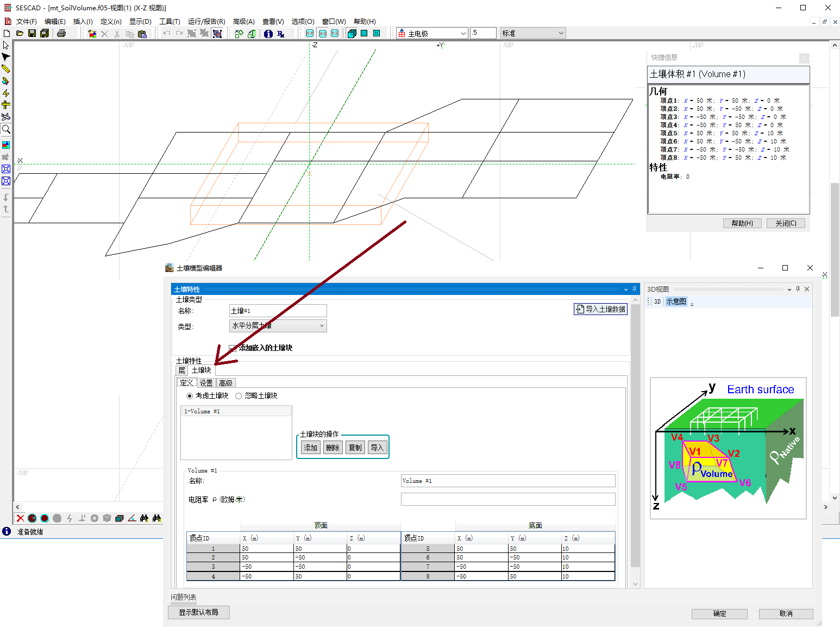Open the 主电极 dropdown
The width and height of the screenshot is (840, 635).
tap(463, 34)
